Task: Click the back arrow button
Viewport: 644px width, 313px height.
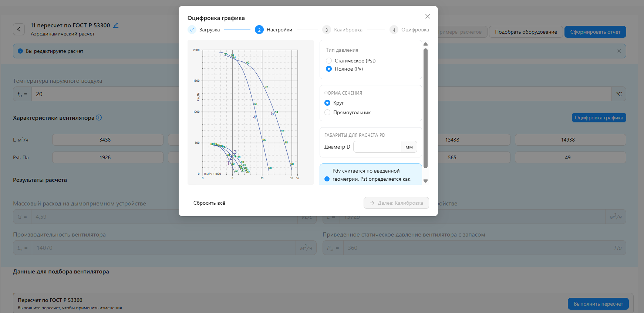Action: (19, 29)
